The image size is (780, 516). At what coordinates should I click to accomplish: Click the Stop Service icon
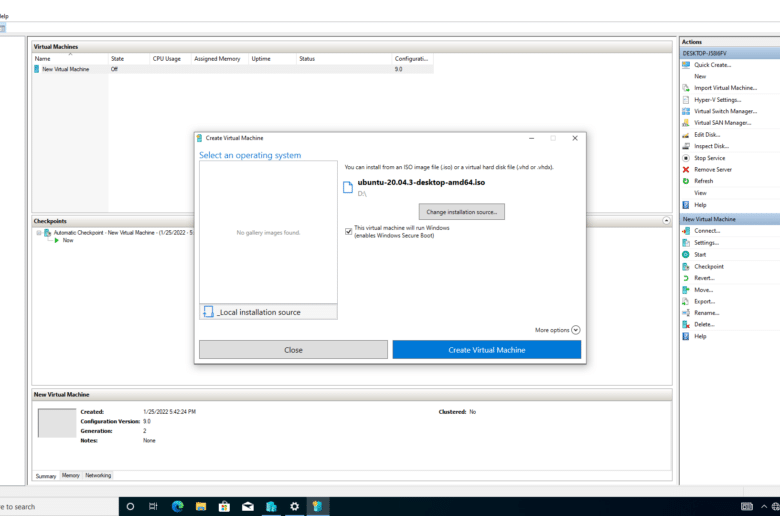[x=686, y=158]
